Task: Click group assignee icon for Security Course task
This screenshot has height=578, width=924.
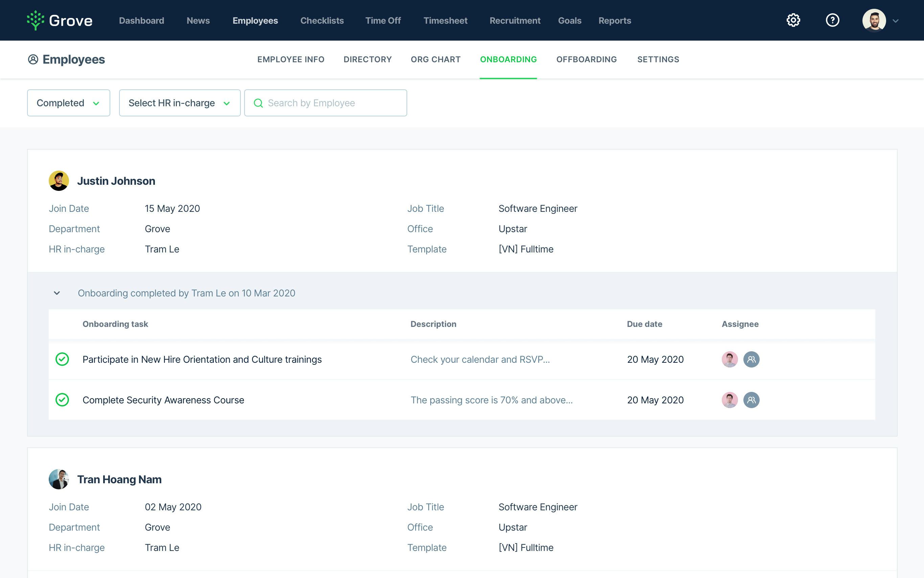Action: point(751,400)
